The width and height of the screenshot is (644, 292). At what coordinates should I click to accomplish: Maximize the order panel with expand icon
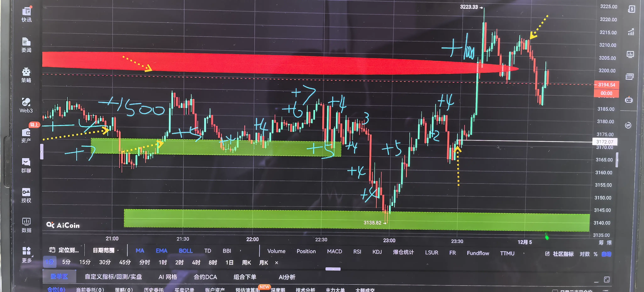point(606,279)
